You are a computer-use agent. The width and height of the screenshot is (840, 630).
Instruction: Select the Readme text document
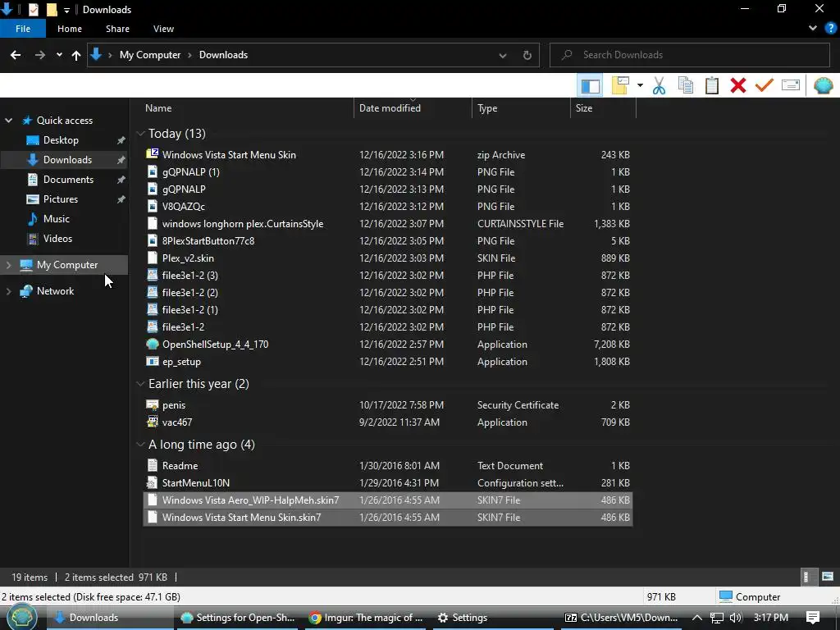(388, 466)
